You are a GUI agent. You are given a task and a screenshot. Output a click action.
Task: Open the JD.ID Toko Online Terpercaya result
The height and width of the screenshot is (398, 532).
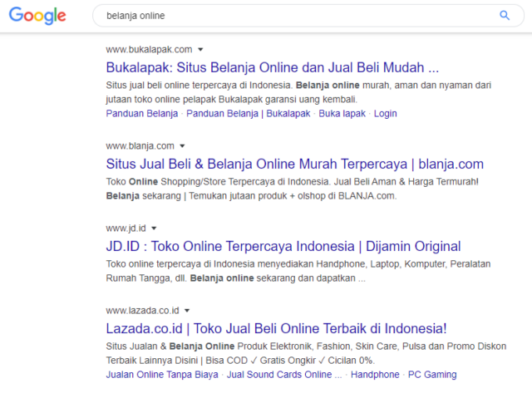coord(283,247)
